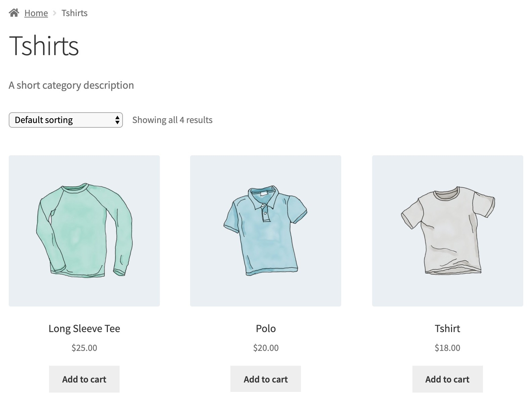Click the Showing all 4 results text

click(x=172, y=120)
